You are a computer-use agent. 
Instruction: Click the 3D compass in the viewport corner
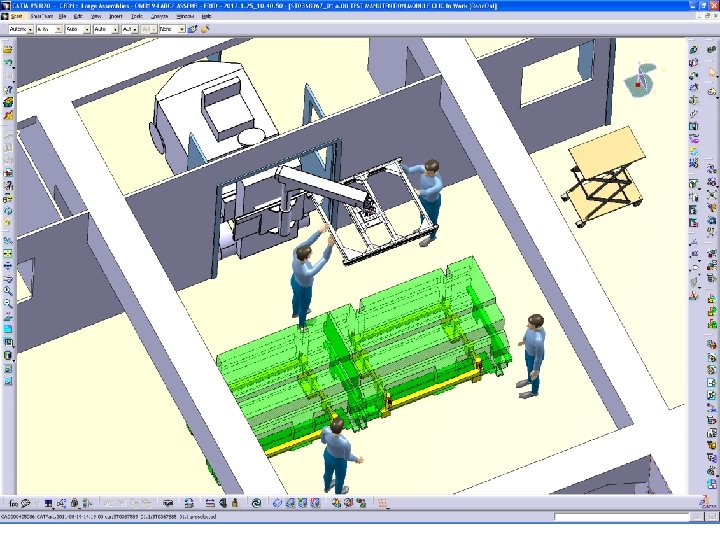click(x=641, y=81)
